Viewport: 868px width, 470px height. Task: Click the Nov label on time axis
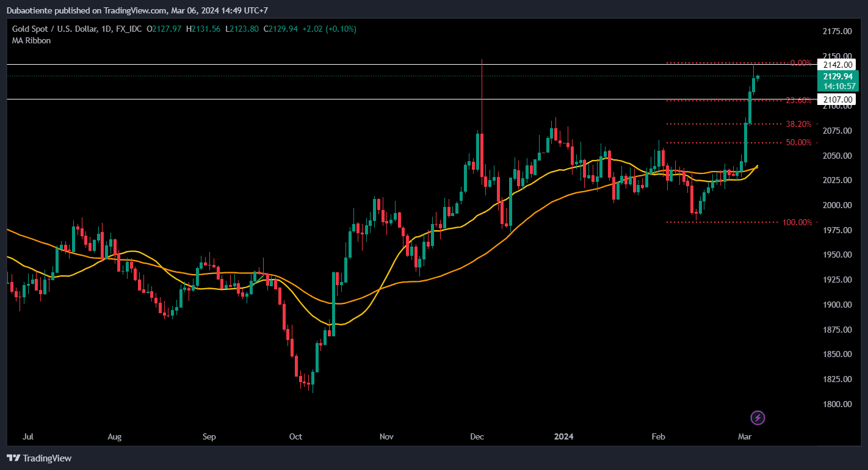point(386,437)
